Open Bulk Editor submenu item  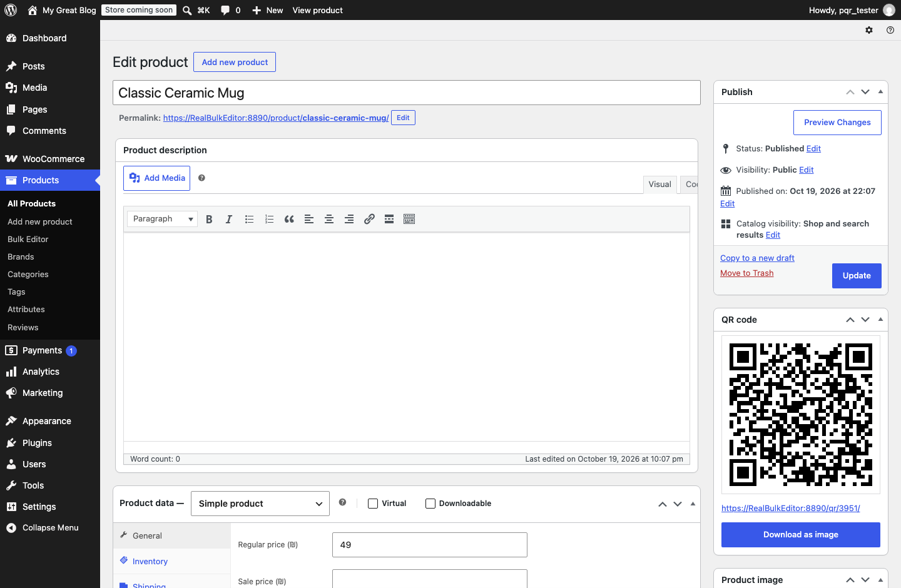[28, 240]
